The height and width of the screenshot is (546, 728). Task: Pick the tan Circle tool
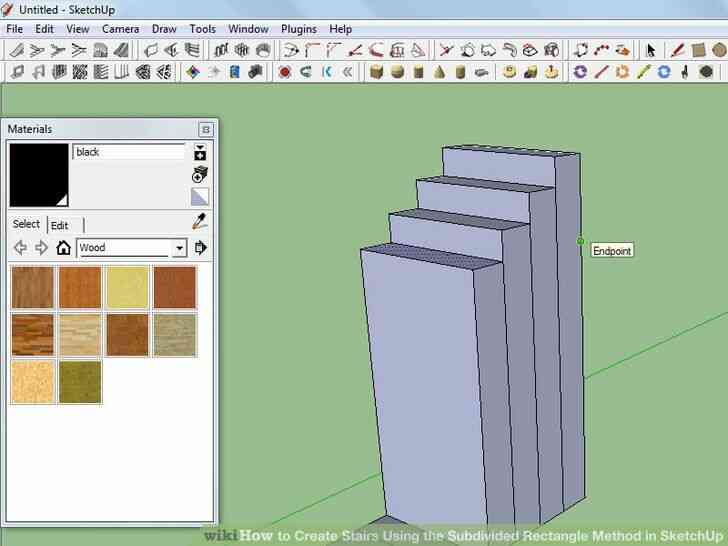719,50
